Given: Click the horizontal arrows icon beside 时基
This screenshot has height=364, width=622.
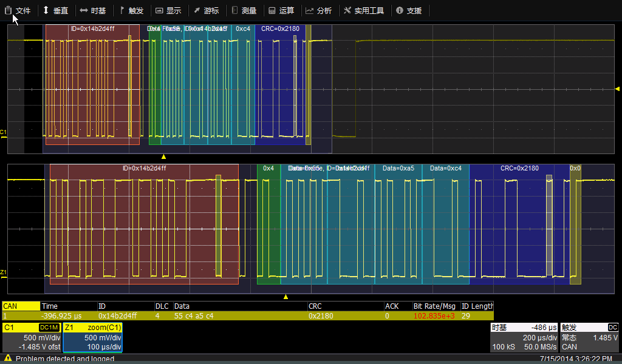Looking at the screenshot, I should click(83, 11).
